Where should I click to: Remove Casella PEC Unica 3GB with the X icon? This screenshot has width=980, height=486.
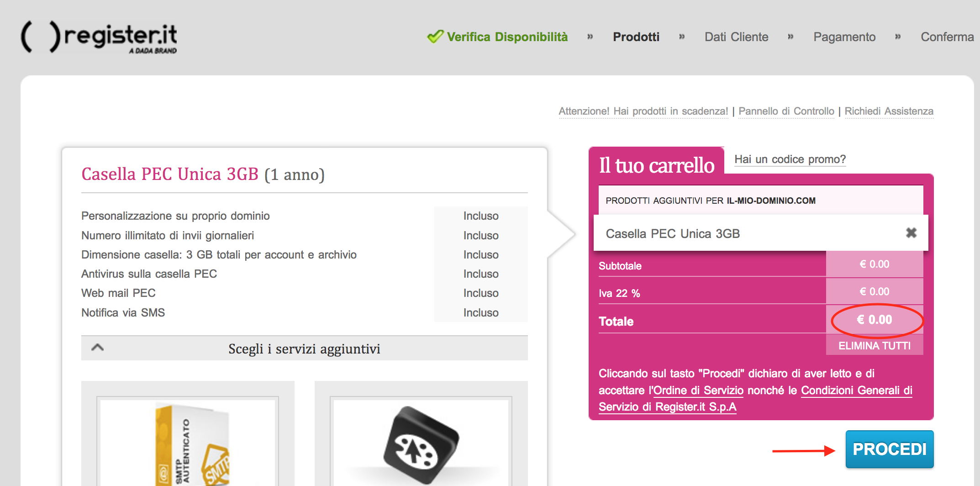click(x=911, y=233)
